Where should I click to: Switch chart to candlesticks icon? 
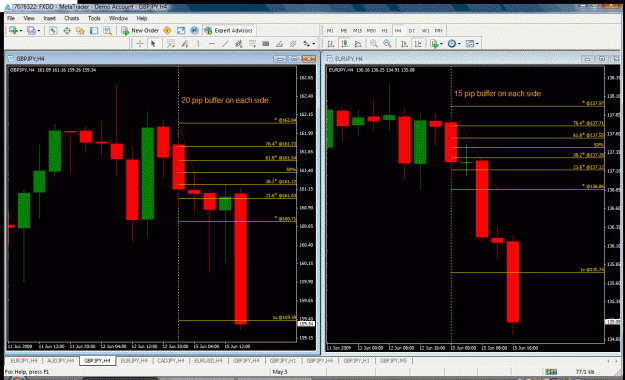point(344,44)
